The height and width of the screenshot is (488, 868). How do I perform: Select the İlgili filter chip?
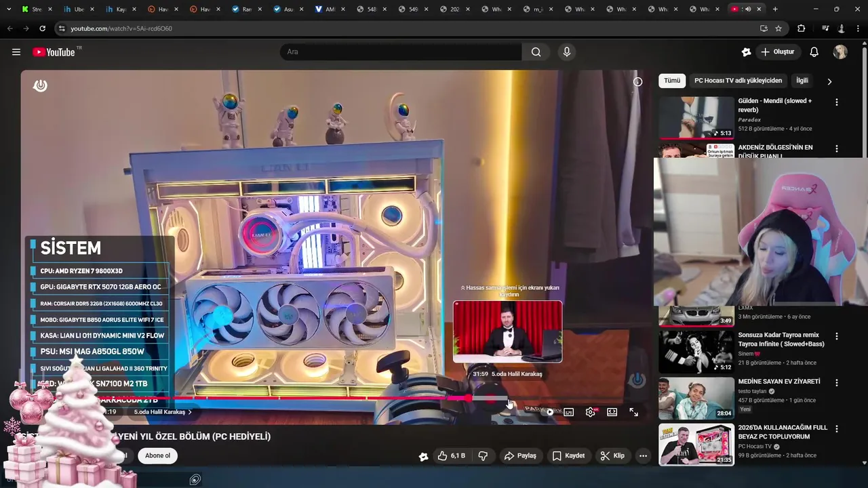(x=802, y=81)
